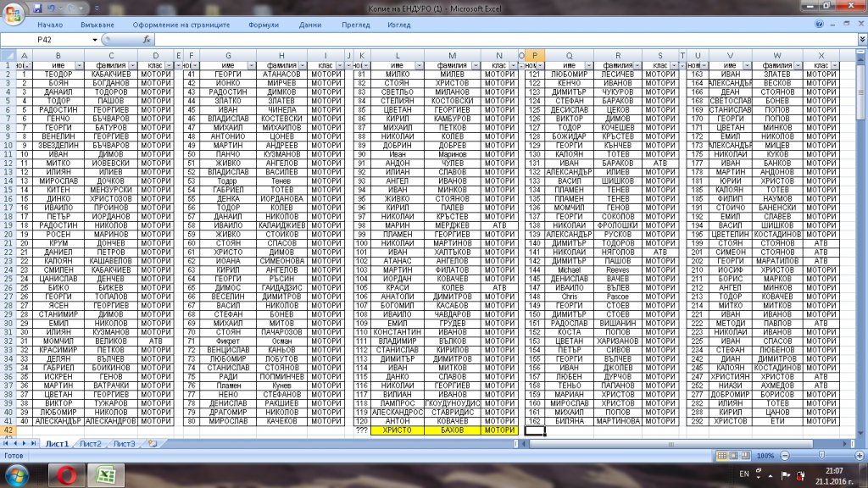This screenshot has height=488, width=868.
Task: Click the Insert Worksheet tab icon
Action: pyautogui.click(x=153, y=444)
